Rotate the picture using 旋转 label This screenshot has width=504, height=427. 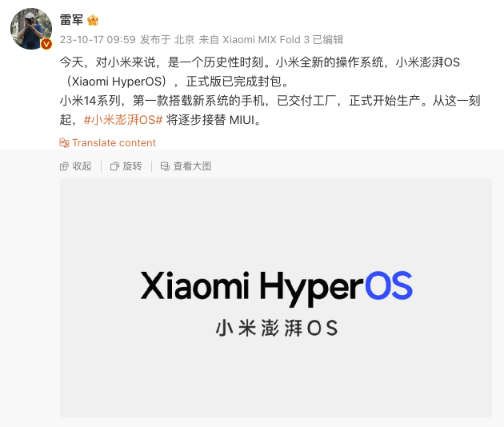tap(132, 166)
